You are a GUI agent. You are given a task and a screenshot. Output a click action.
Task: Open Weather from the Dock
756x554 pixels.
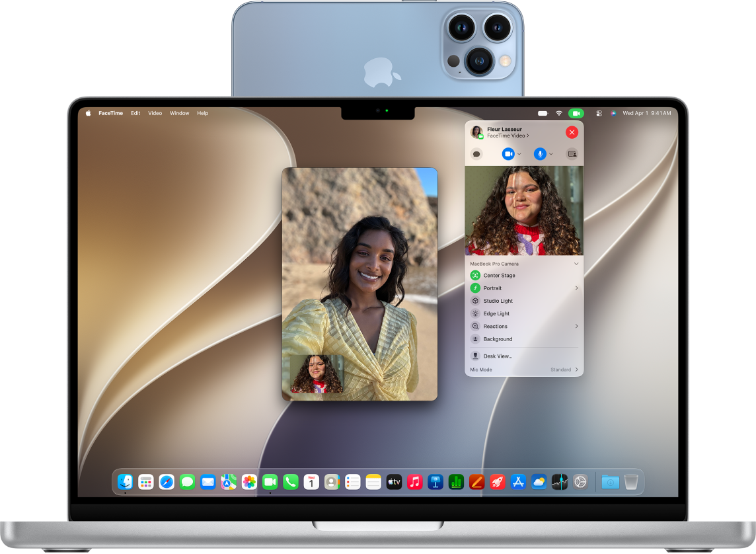(x=539, y=482)
